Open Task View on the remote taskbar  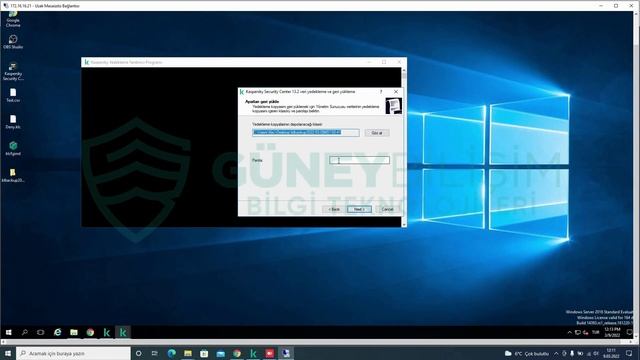40,333
